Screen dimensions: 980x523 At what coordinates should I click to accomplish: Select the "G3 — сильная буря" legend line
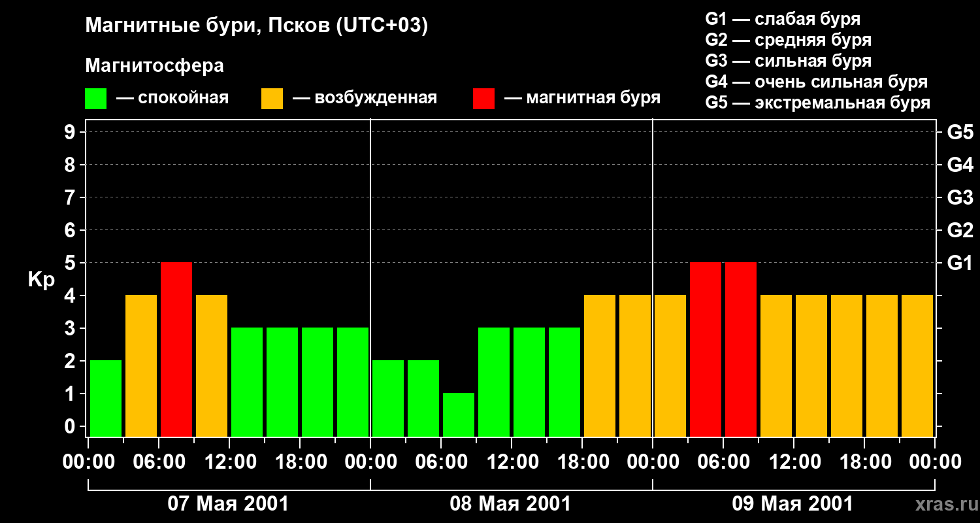point(789,61)
